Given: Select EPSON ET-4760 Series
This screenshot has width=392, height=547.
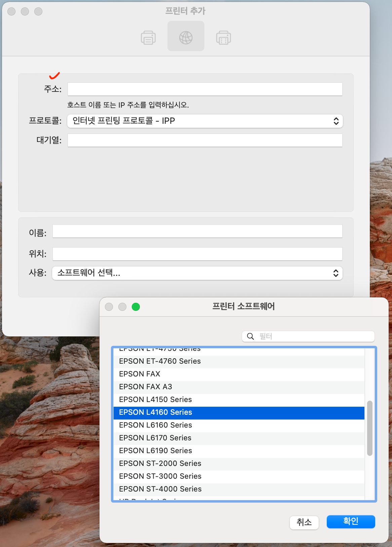Looking at the screenshot, I should point(239,361).
